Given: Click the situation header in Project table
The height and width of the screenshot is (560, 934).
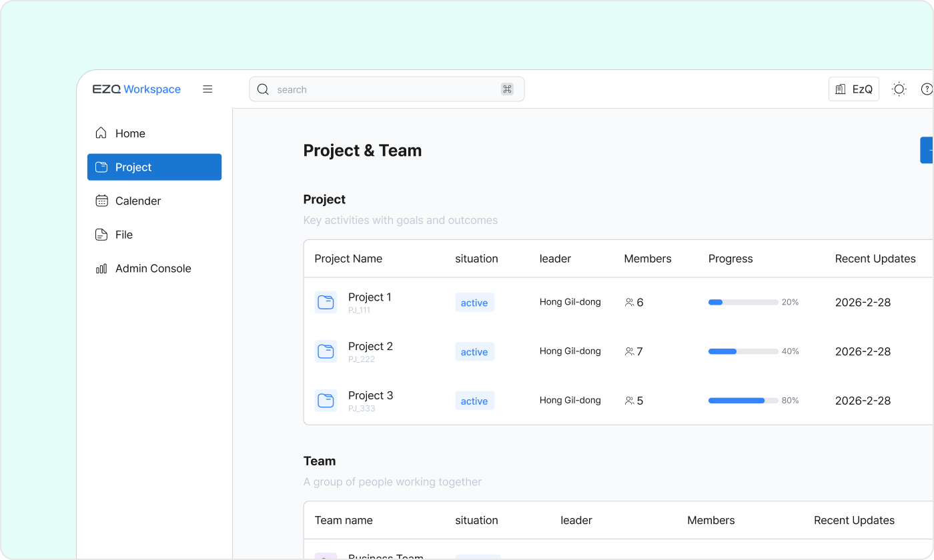Looking at the screenshot, I should [476, 259].
